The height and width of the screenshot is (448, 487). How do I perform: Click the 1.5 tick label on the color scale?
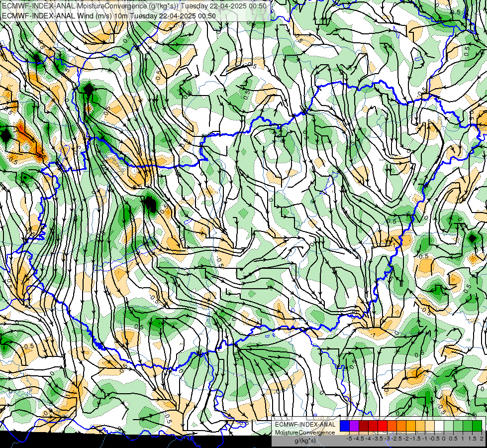tap(473, 439)
